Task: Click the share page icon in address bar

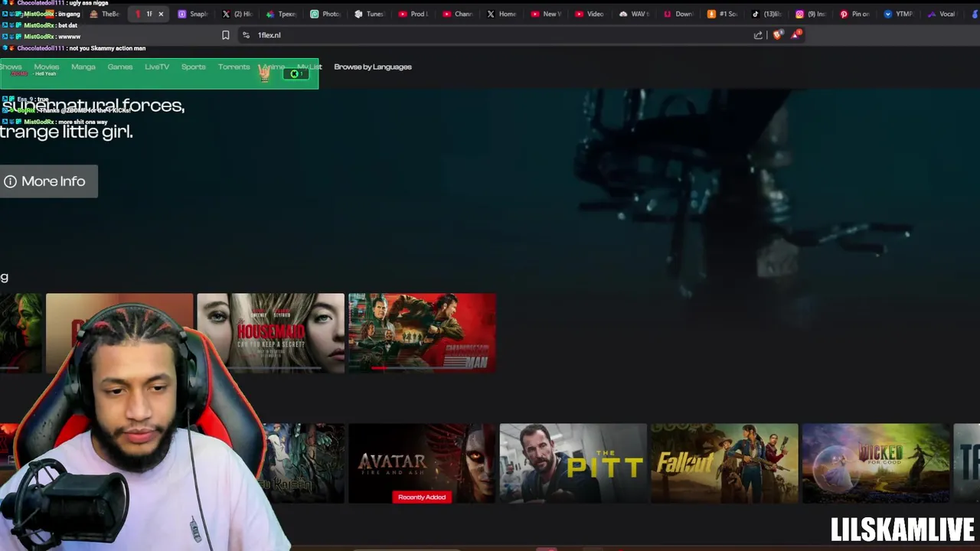Action: 758,35
